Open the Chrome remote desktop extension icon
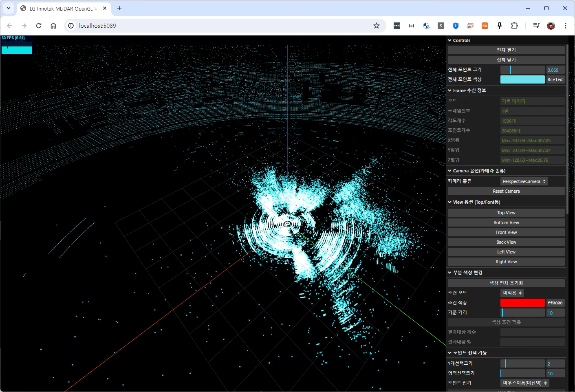The height and width of the screenshot is (392, 575). (470, 26)
